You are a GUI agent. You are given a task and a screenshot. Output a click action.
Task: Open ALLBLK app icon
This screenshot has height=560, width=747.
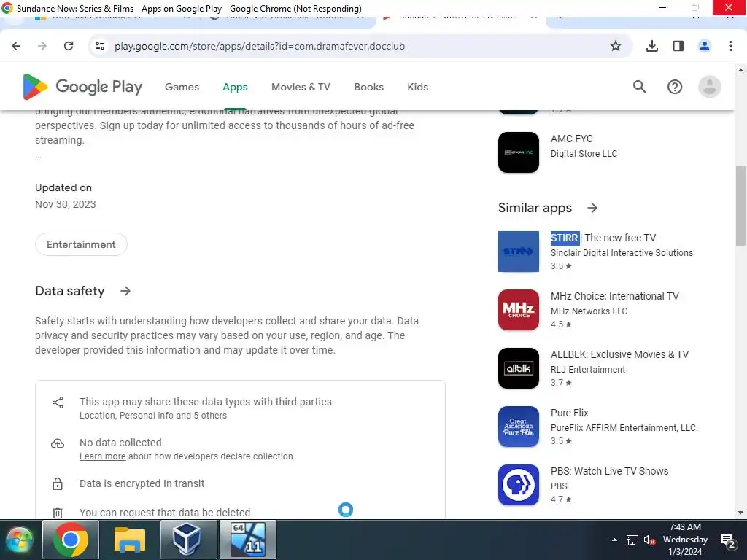[519, 368]
